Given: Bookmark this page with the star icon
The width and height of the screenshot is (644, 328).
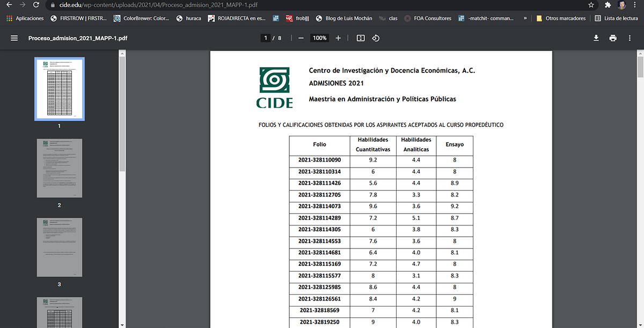Looking at the screenshot, I should click(591, 5).
